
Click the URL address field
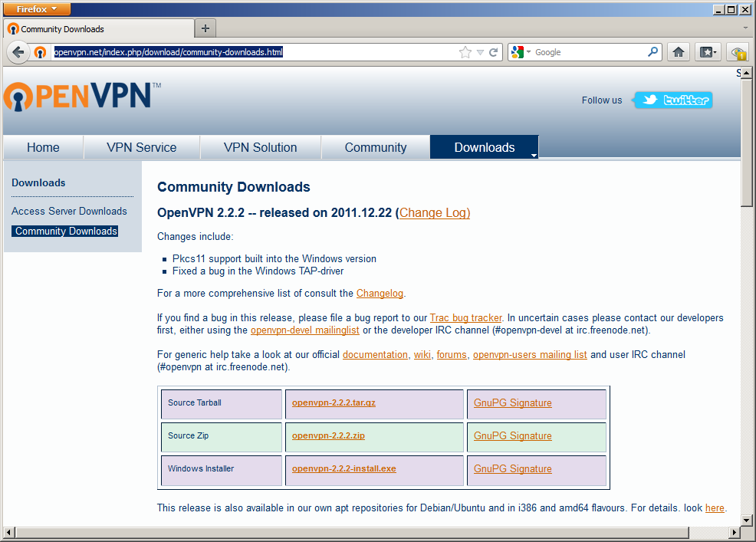click(x=255, y=52)
